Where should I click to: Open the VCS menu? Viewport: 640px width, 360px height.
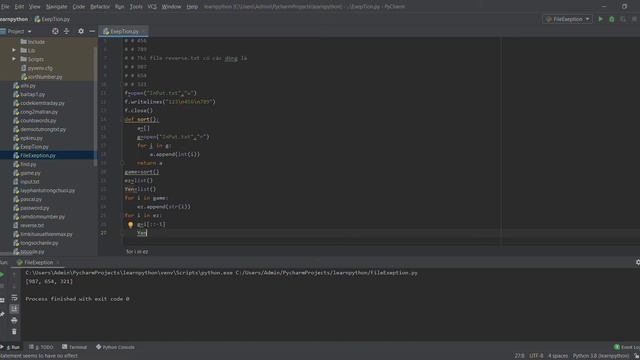tap(152, 7)
